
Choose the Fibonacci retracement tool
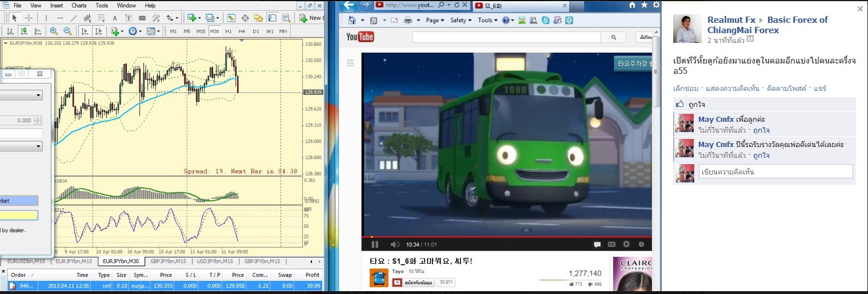pyautogui.click(x=101, y=18)
